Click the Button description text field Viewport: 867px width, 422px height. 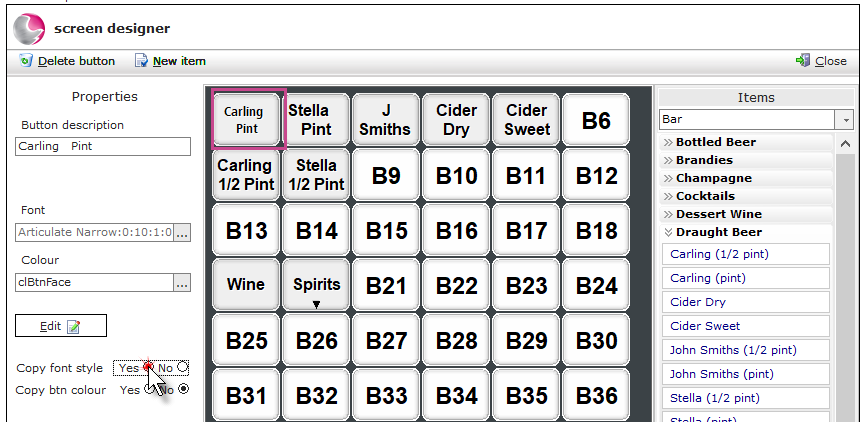tap(103, 147)
